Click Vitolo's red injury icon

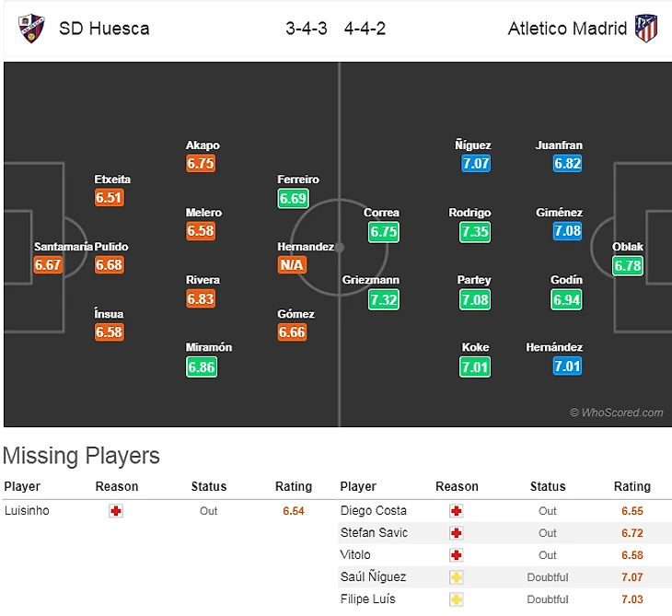(457, 555)
